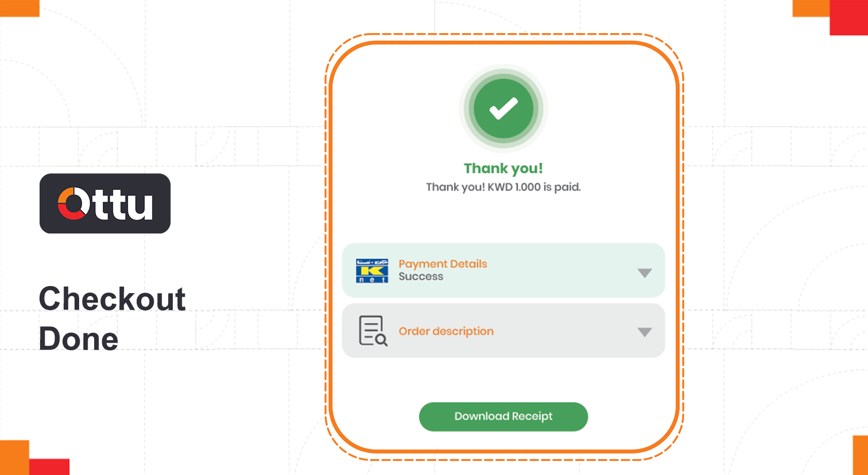The height and width of the screenshot is (475, 868).
Task: Click the orange circle in Ottu logo
Action: tap(73, 204)
